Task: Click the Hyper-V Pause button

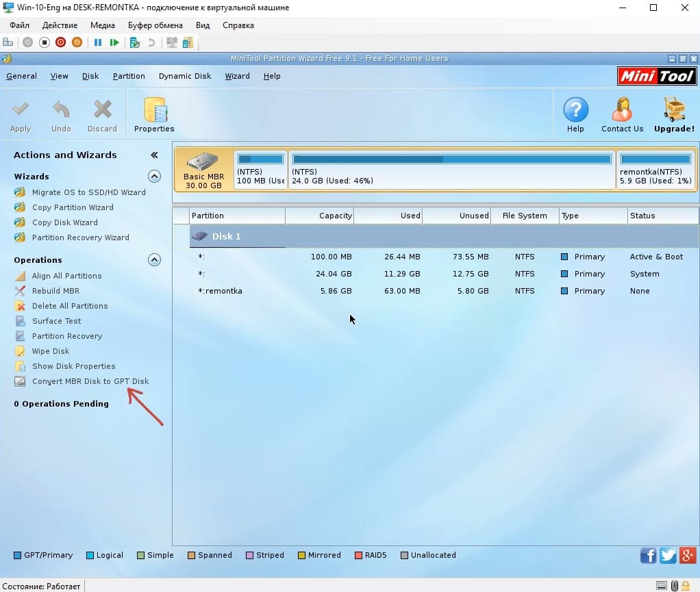Action: [98, 42]
